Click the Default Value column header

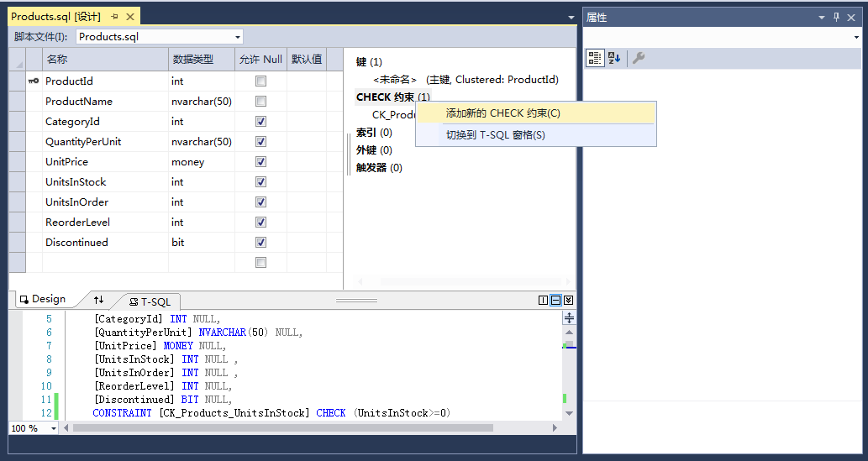[x=307, y=60]
